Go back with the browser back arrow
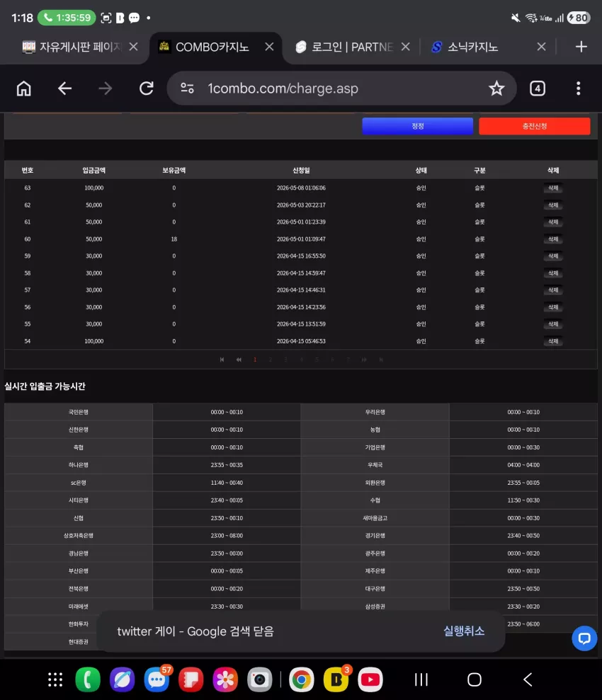 (64, 88)
